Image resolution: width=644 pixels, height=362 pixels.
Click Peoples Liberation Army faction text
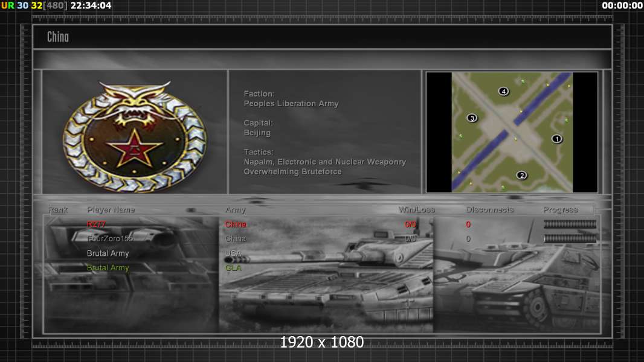pyautogui.click(x=291, y=104)
